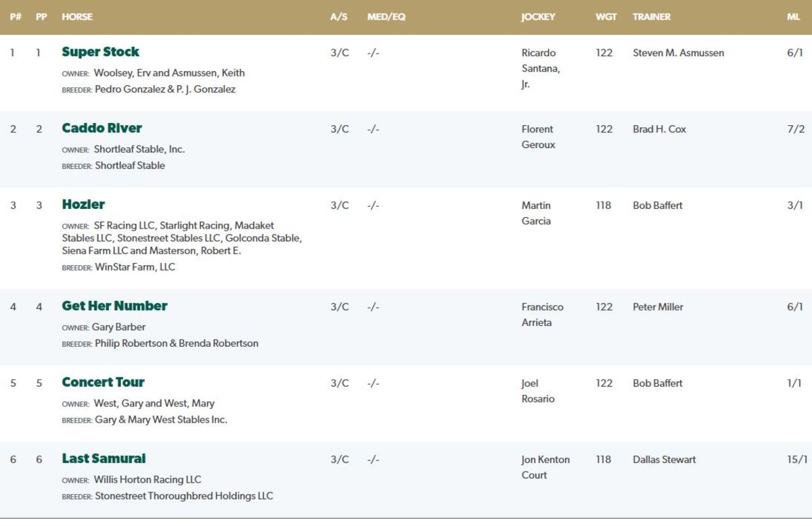Select jockey Joel Rosario

(538, 391)
